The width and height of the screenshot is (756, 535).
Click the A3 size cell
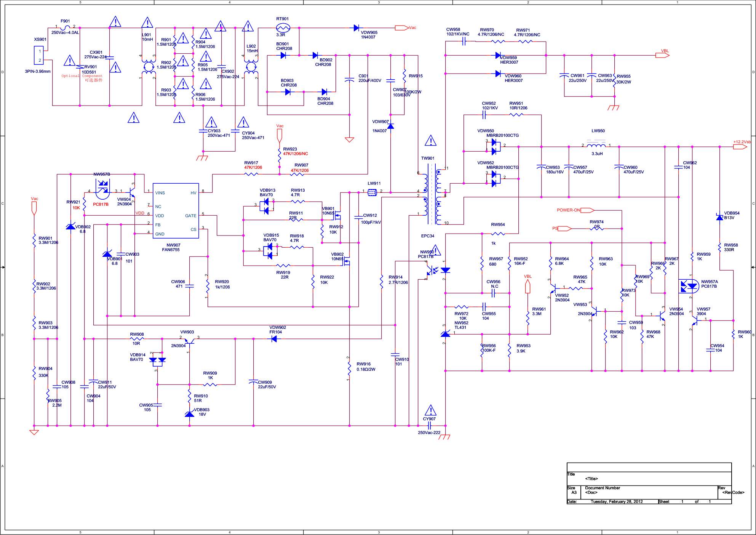[x=574, y=493]
